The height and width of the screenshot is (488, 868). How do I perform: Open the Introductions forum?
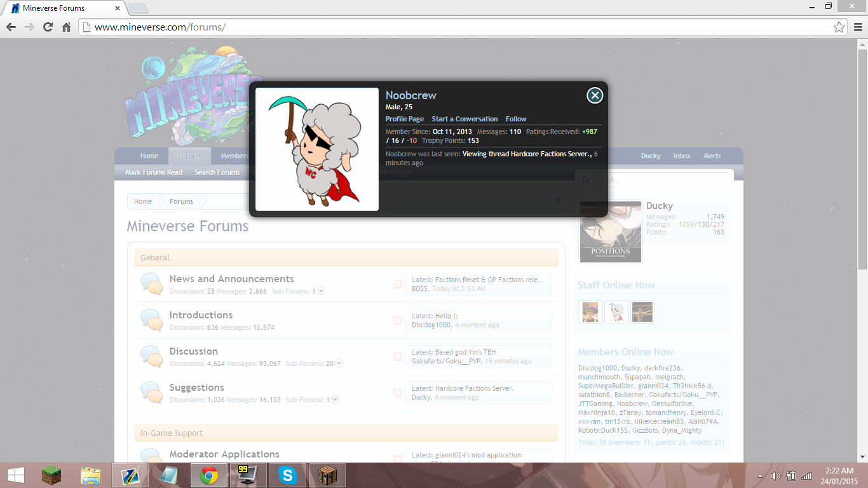201,315
